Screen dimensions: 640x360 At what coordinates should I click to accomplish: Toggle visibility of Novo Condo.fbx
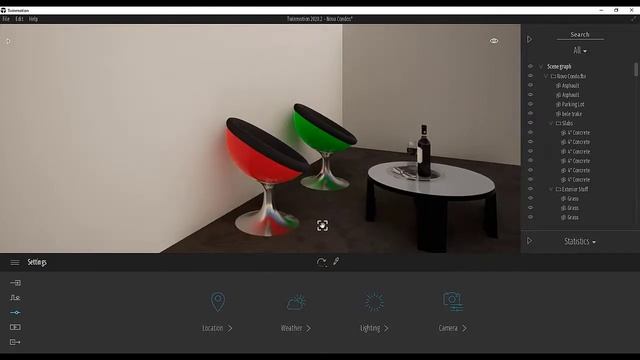tap(530, 76)
